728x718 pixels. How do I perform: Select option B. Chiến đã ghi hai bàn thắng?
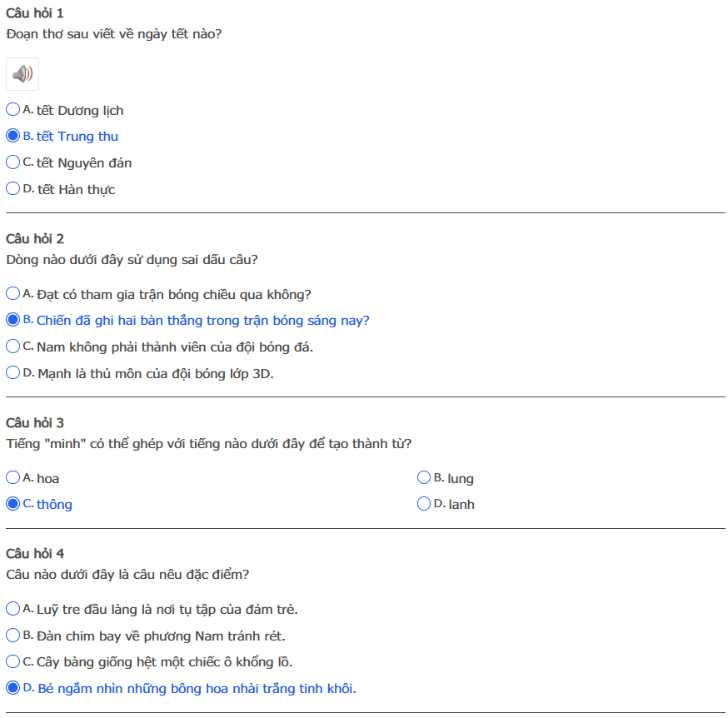pos(13,320)
